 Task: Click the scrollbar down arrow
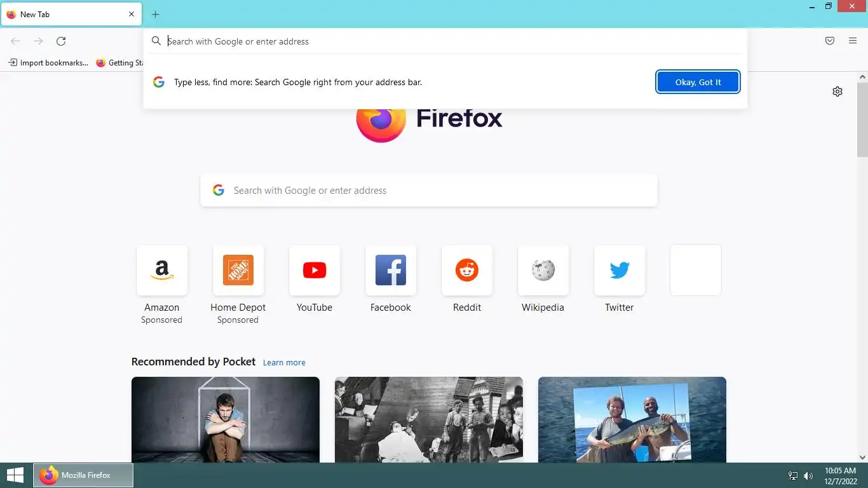tap(862, 457)
